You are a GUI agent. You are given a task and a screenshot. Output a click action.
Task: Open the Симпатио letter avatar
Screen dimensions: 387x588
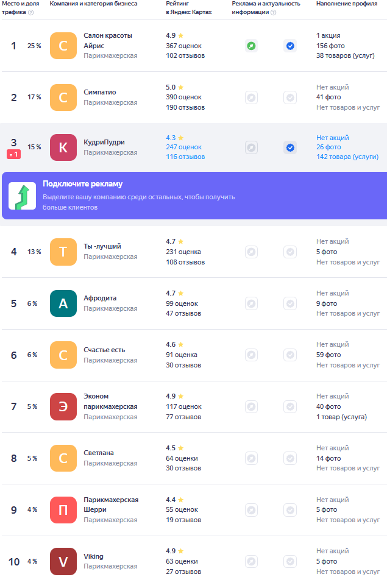(63, 97)
